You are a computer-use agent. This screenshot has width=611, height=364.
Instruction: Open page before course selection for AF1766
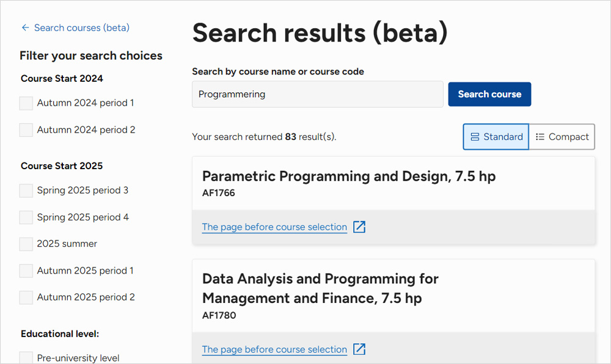coord(274,227)
